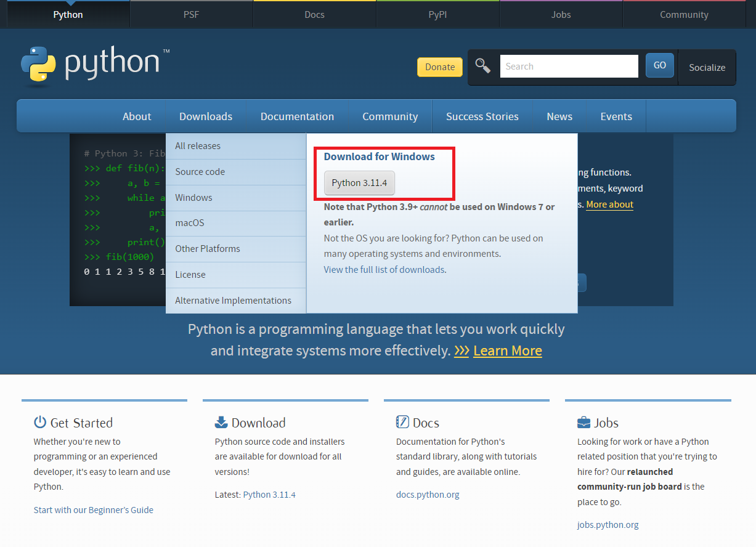Open the Beginner's Guide link
The height and width of the screenshot is (547, 756).
coord(94,510)
